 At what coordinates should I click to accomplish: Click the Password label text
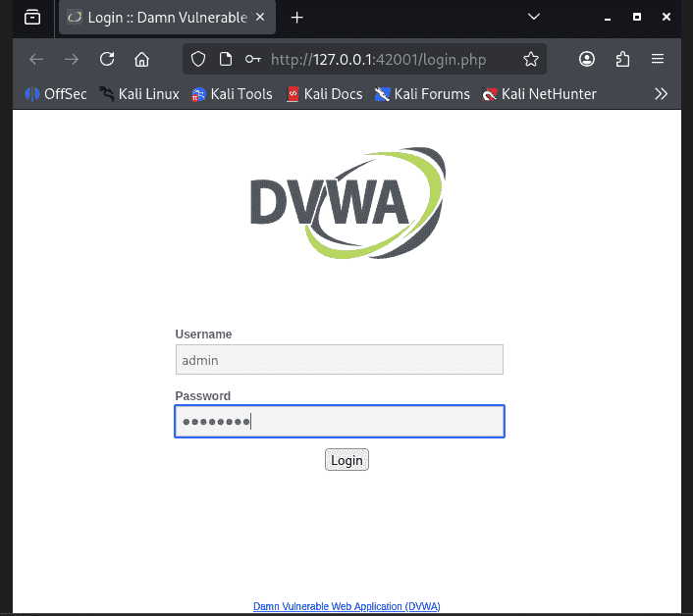(x=203, y=396)
